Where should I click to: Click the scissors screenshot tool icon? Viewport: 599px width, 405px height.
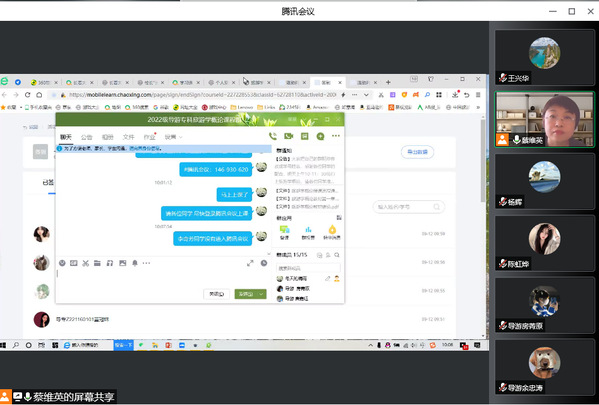coord(86,263)
